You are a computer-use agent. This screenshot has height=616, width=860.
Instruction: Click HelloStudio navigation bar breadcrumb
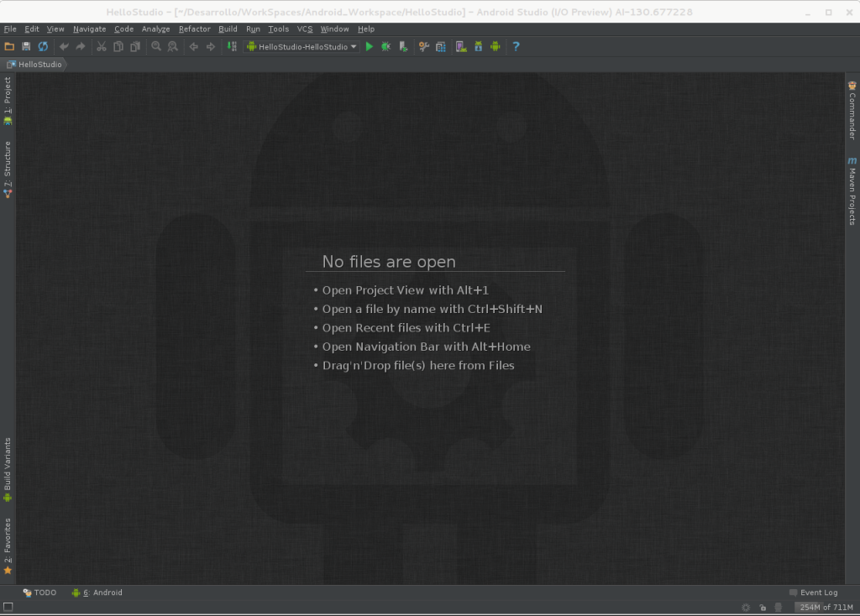pyautogui.click(x=34, y=64)
